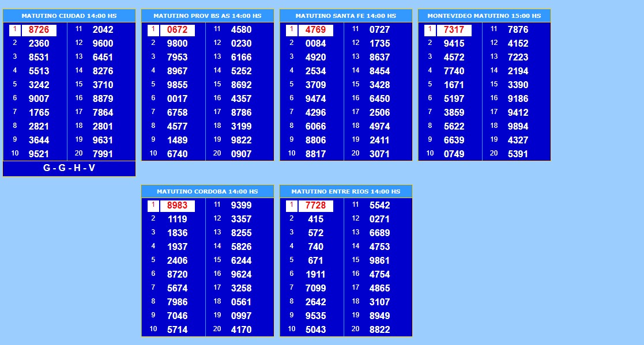
Task: Click the Matutino Ciudad 14:00 HS header
Action: coord(69,16)
